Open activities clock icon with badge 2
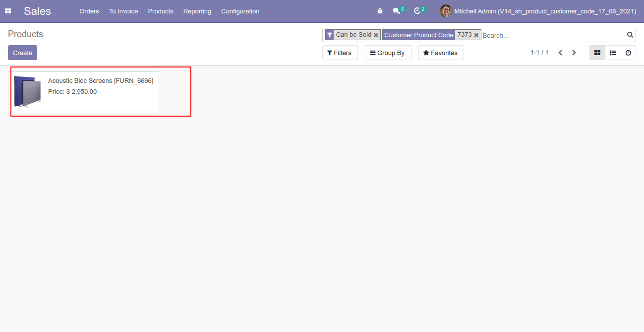 tap(420, 10)
